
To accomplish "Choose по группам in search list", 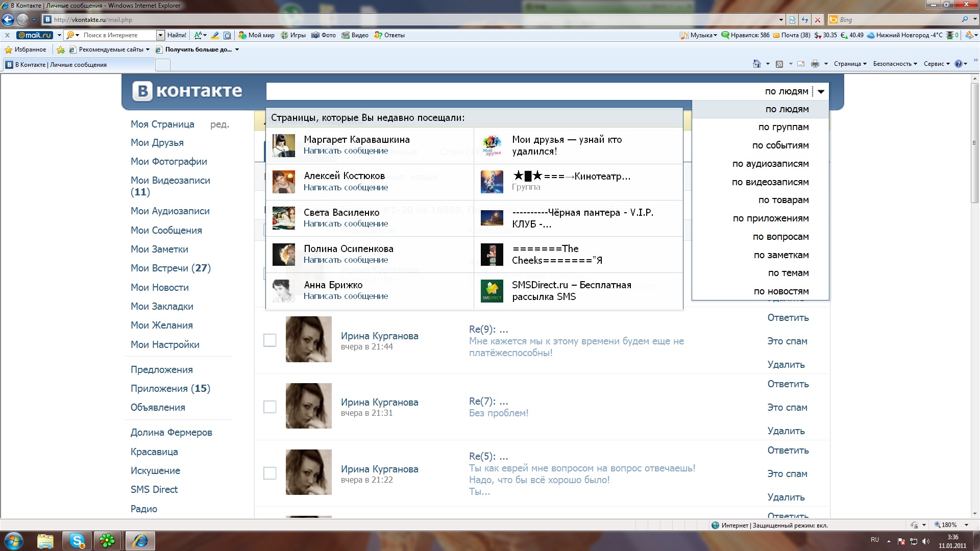I will tap(783, 127).
